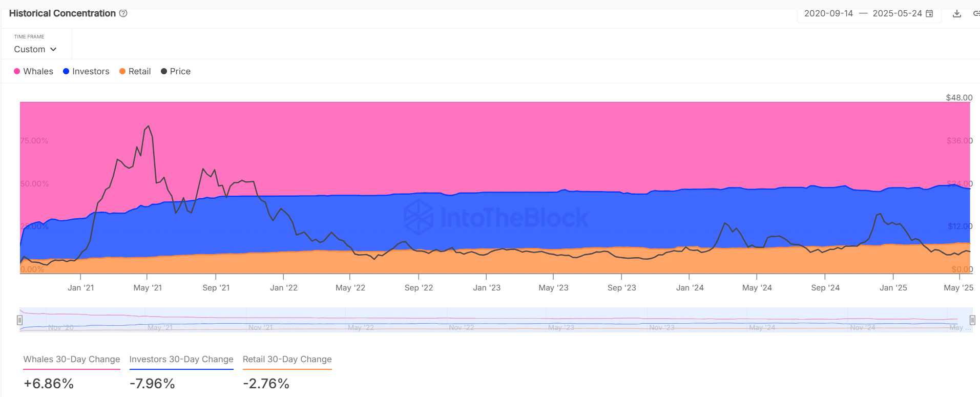
Task: Open the calendar icon in date range
Action: [x=929, y=13]
